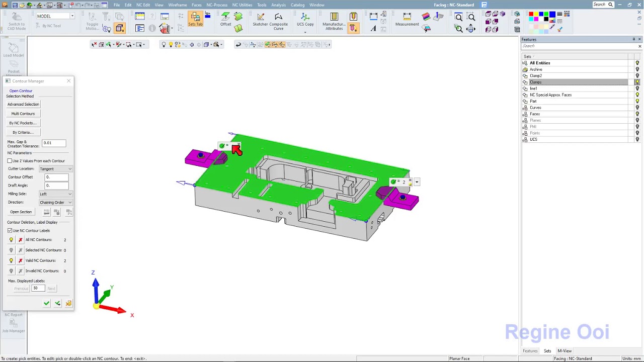
Task: Toggle visibility of Clamps set
Action: point(637,82)
